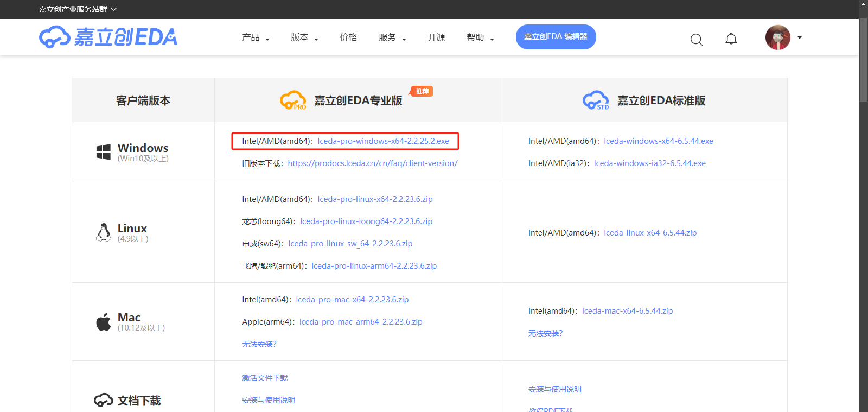Open 无法安装? under Standard Mac downloads
This screenshot has width=868, height=412.
pos(546,333)
